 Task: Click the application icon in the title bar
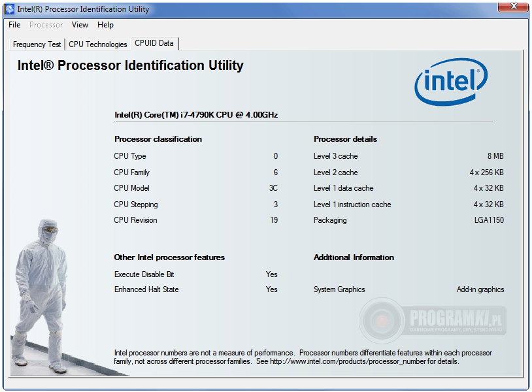click(x=10, y=9)
